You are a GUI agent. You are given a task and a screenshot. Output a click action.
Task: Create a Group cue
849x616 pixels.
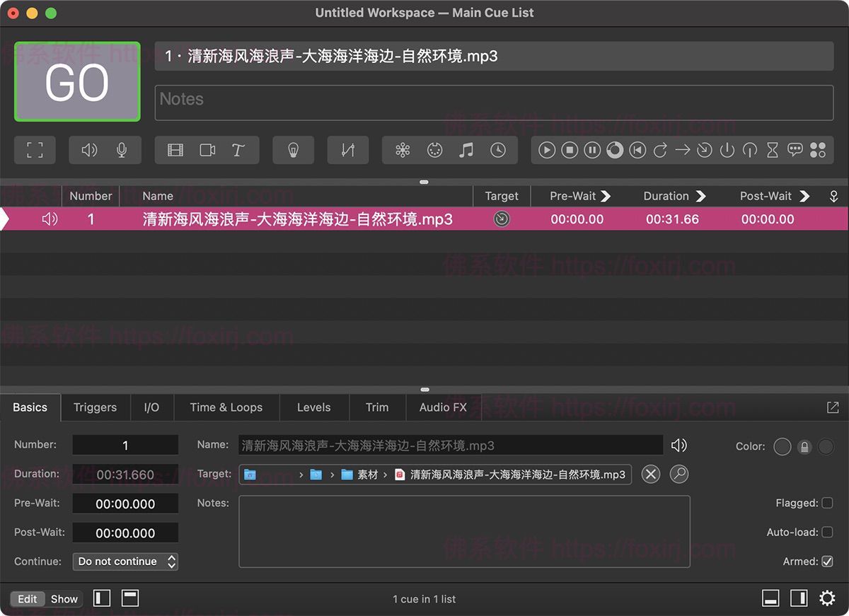coord(818,150)
